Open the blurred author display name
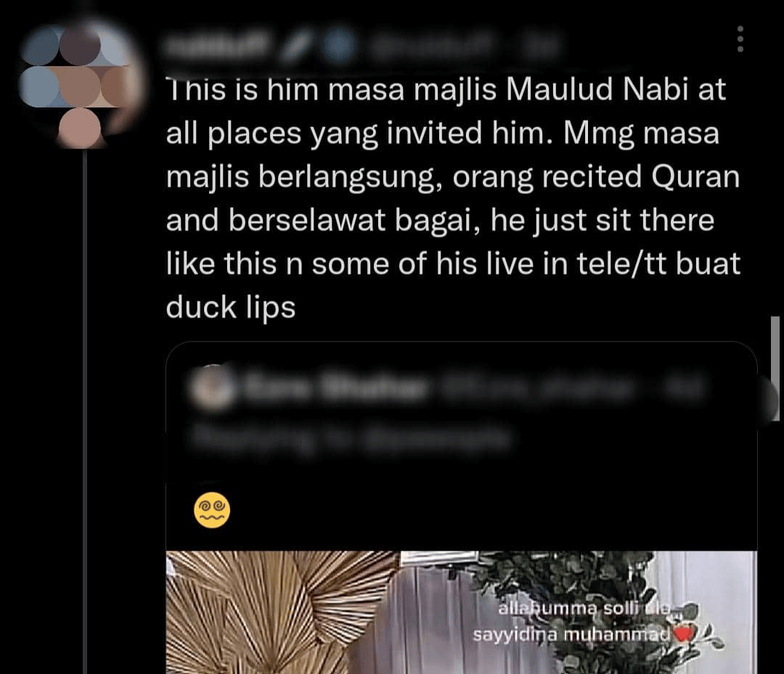This screenshot has width=784, height=674. (x=218, y=47)
